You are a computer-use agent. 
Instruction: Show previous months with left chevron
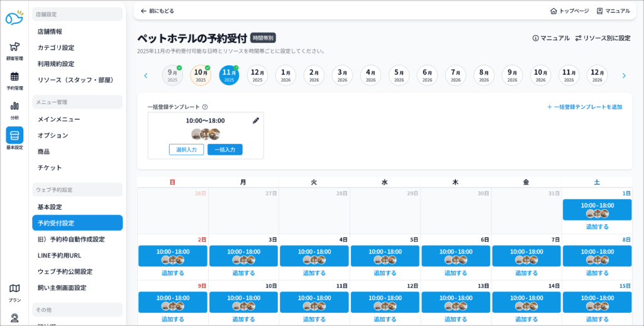146,76
